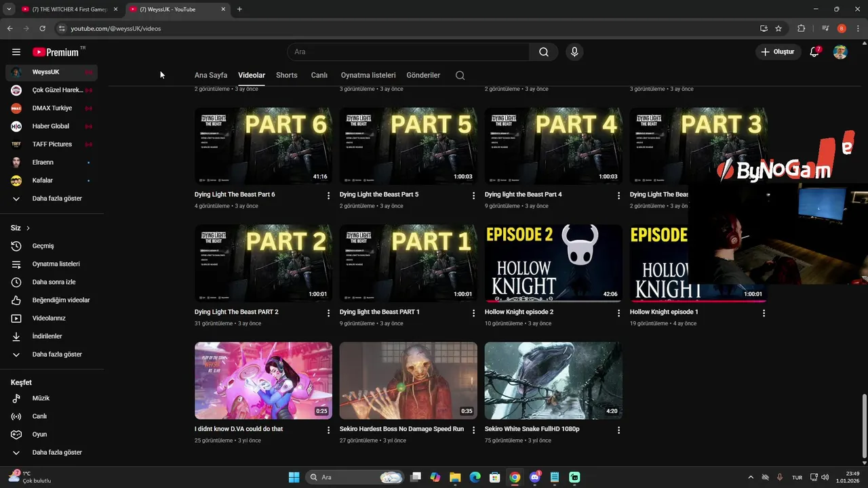Open Chrome tab search dropdown
Image resolution: width=868 pixels, height=488 pixels.
8,9
